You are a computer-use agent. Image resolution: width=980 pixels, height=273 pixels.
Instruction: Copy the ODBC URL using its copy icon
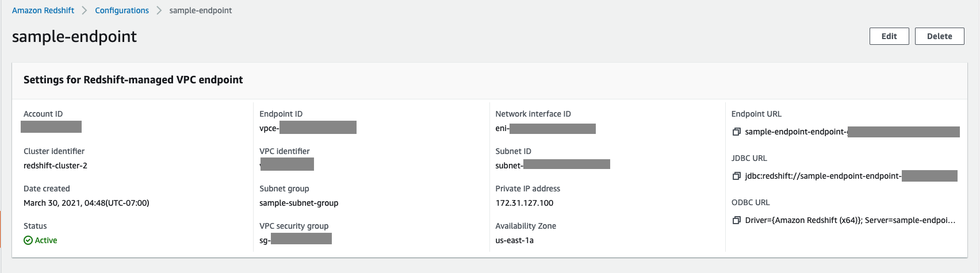736,220
